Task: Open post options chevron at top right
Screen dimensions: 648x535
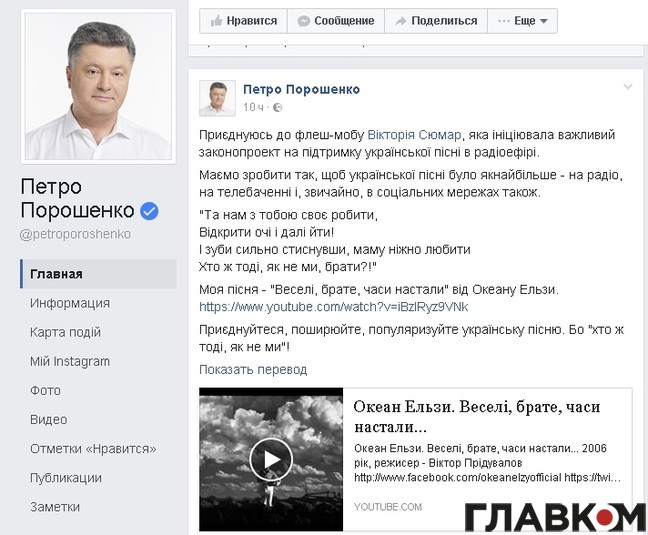Action: tap(628, 87)
